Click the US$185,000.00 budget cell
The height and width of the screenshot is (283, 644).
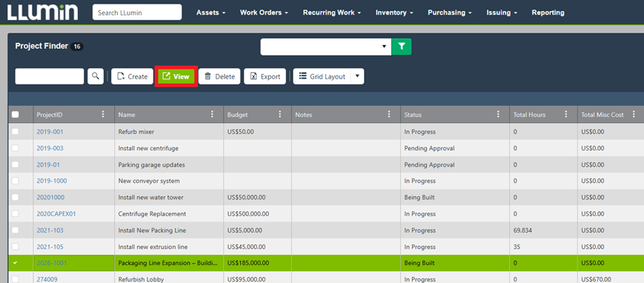(257, 263)
